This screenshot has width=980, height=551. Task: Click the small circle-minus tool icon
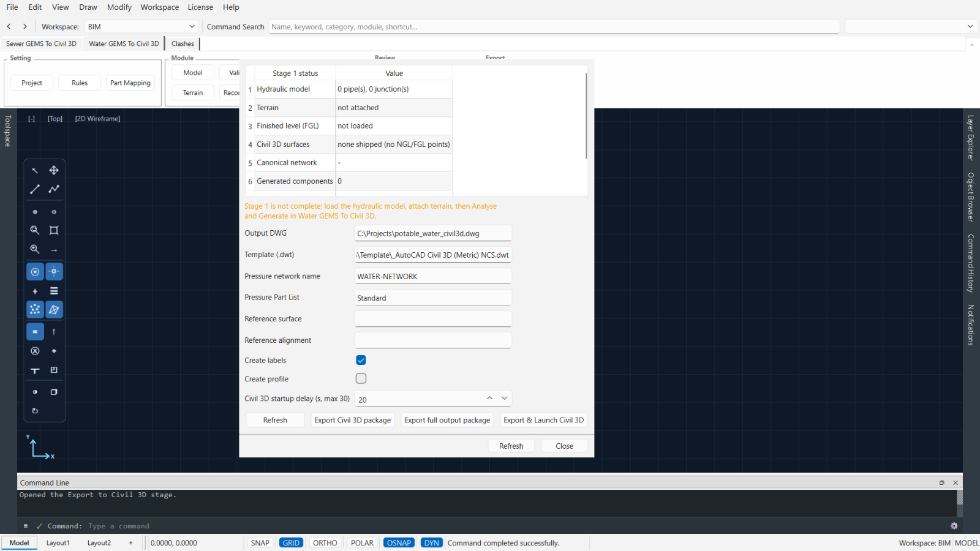click(54, 212)
